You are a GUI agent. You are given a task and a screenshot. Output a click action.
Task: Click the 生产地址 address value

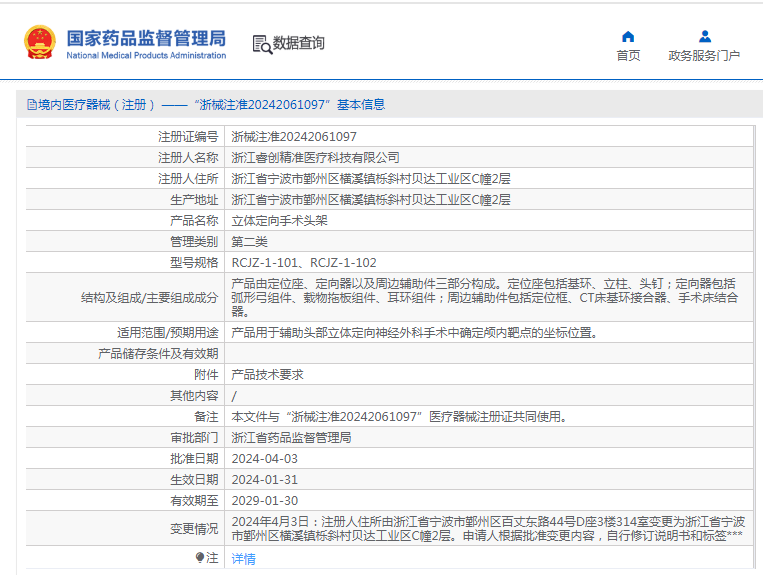tap(371, 199)
